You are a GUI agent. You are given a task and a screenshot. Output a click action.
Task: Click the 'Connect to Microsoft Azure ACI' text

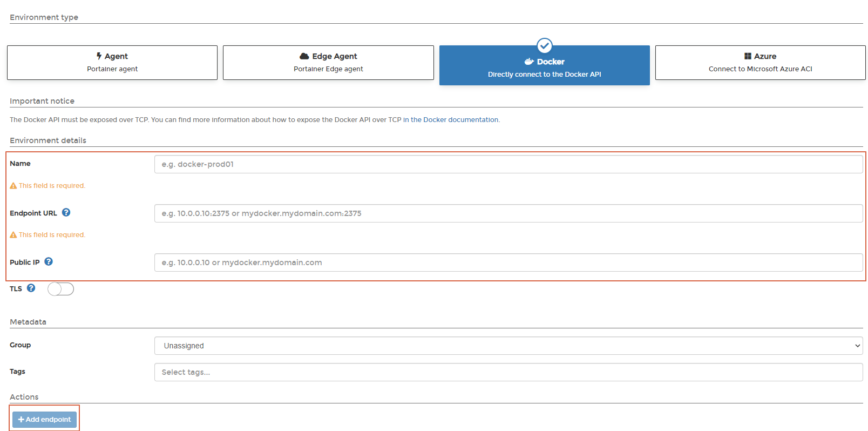(760, 69)
